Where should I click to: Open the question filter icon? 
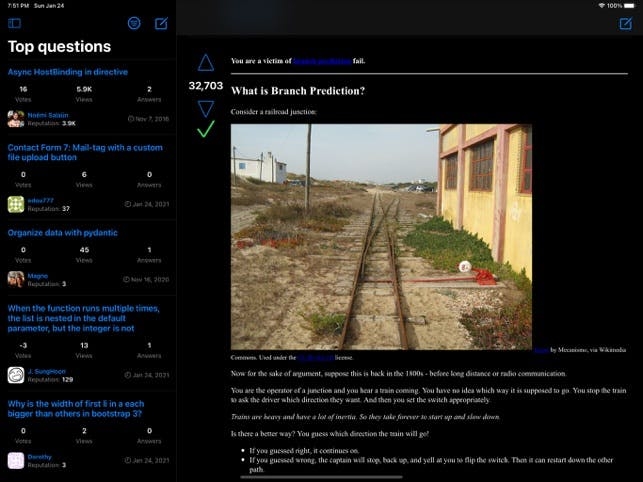click(x=134, y=23)
